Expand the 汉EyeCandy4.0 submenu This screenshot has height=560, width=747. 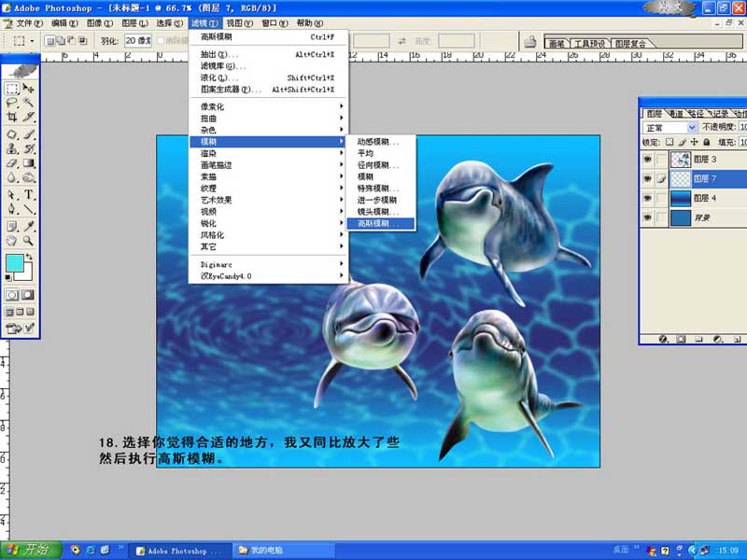[x=269, y=276]
